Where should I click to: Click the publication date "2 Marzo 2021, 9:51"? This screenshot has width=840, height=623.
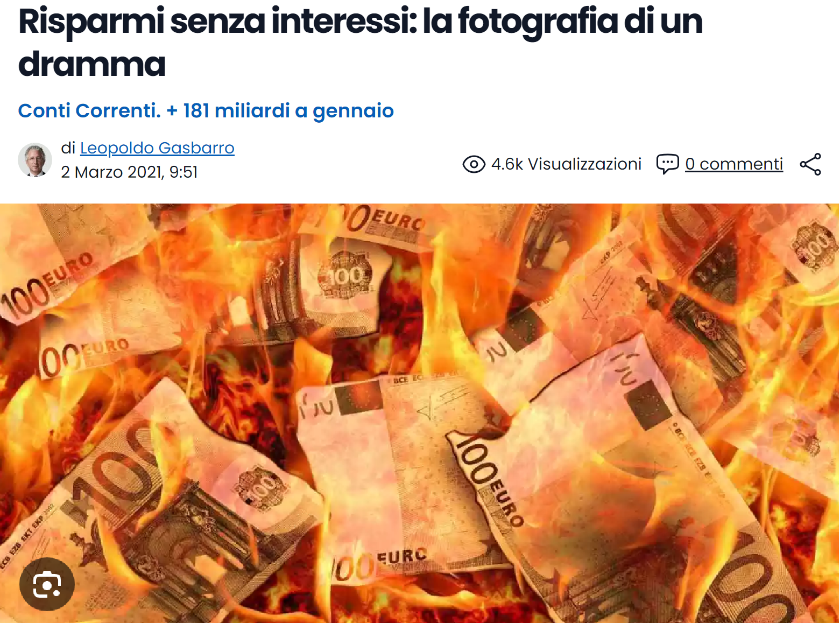(129, 172)
